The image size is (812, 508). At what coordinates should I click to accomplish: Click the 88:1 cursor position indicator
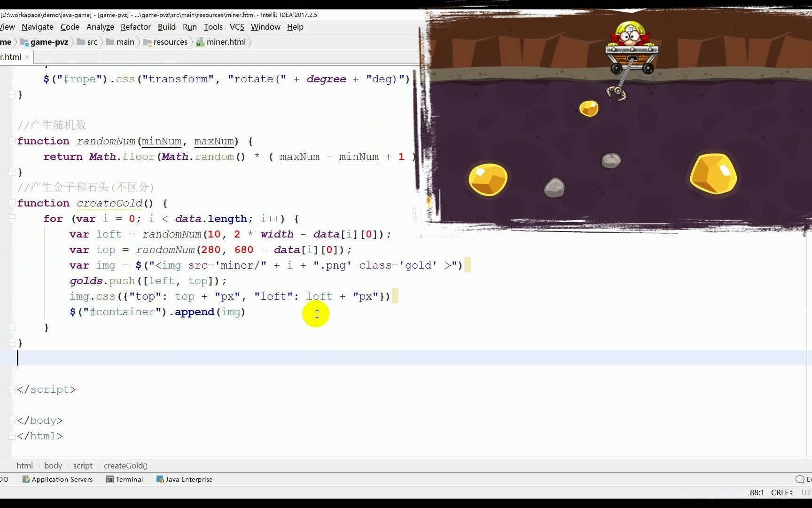(757, 492)
